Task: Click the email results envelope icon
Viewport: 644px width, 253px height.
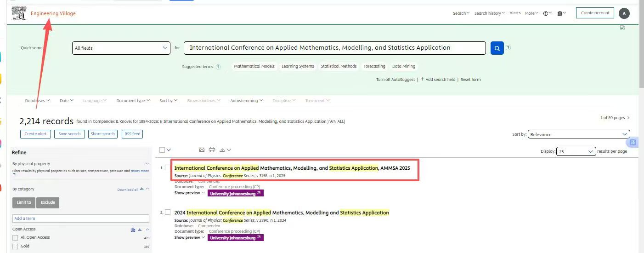Action: (202, 149)
